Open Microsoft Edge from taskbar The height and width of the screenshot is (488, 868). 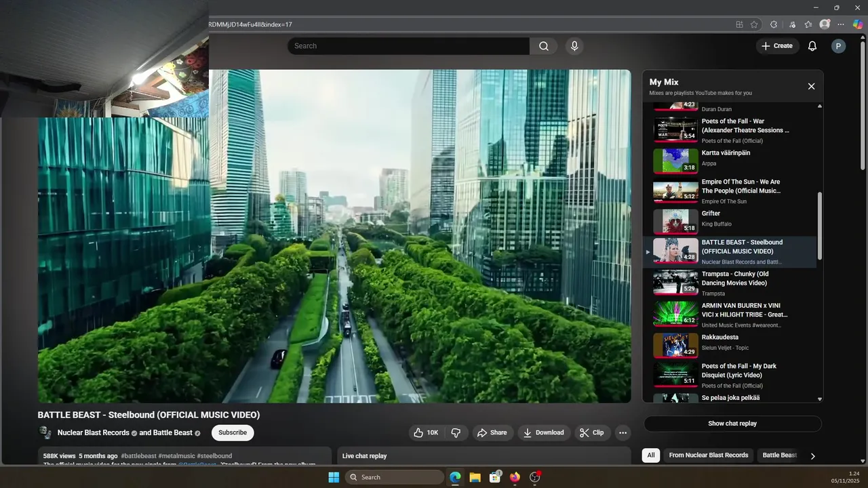pos(455,477)
